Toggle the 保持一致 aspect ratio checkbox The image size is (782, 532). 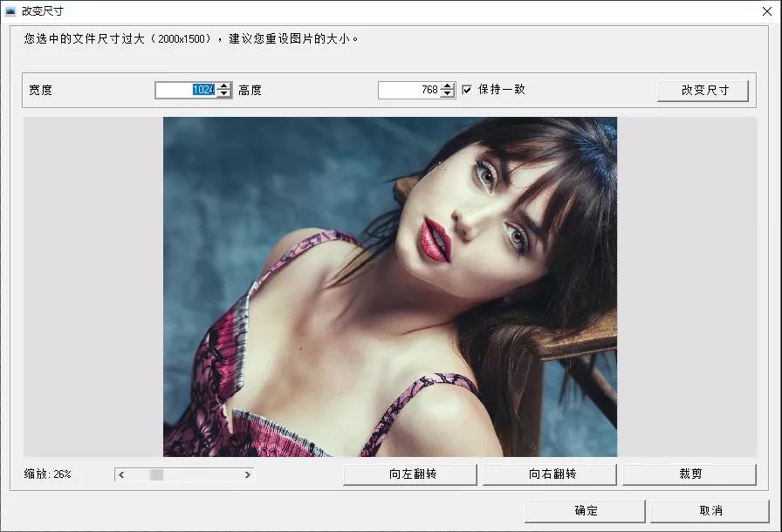pos(467,90)
